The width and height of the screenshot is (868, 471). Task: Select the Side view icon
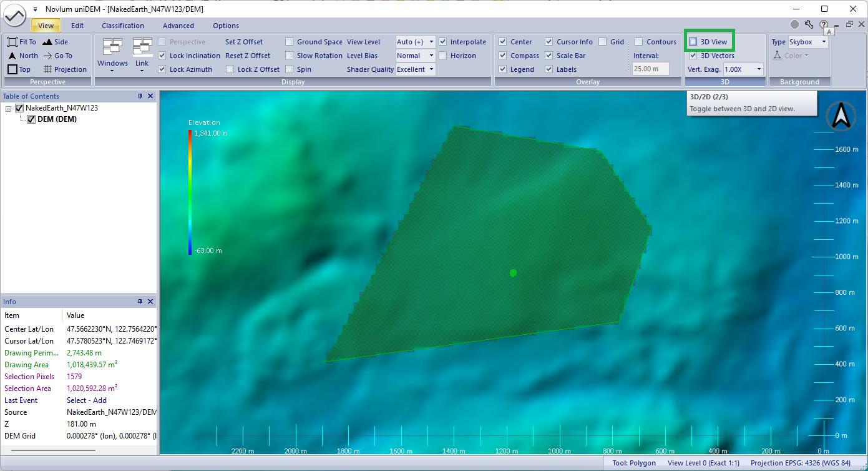point(47,42)
